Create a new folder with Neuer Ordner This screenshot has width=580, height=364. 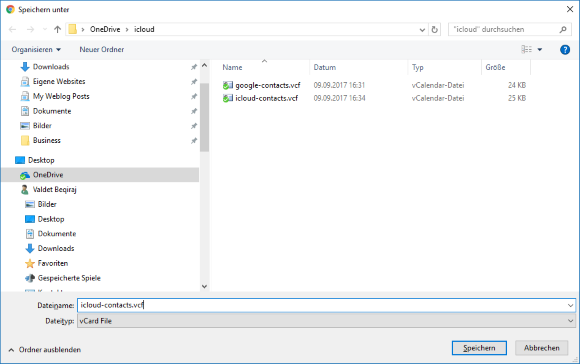(102, 50)
